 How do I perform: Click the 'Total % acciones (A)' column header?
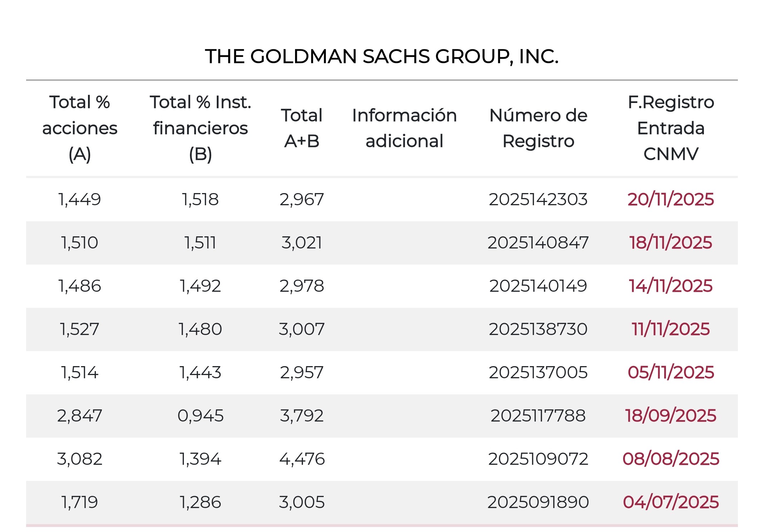(x=80, y=128)
